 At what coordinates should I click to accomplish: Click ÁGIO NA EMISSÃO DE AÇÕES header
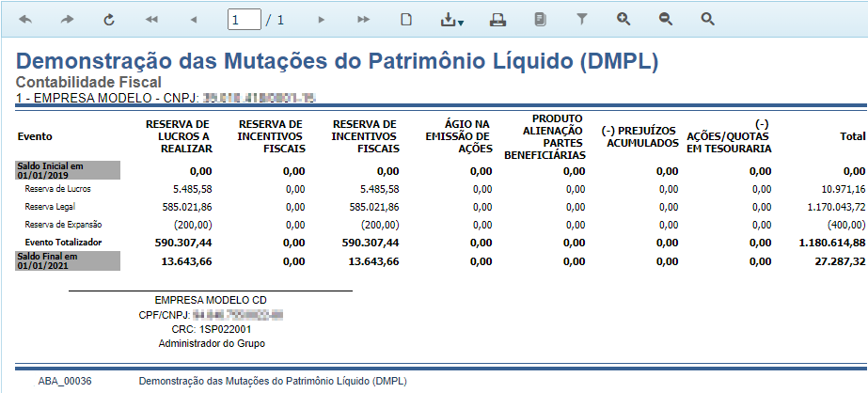pos(459,136)
